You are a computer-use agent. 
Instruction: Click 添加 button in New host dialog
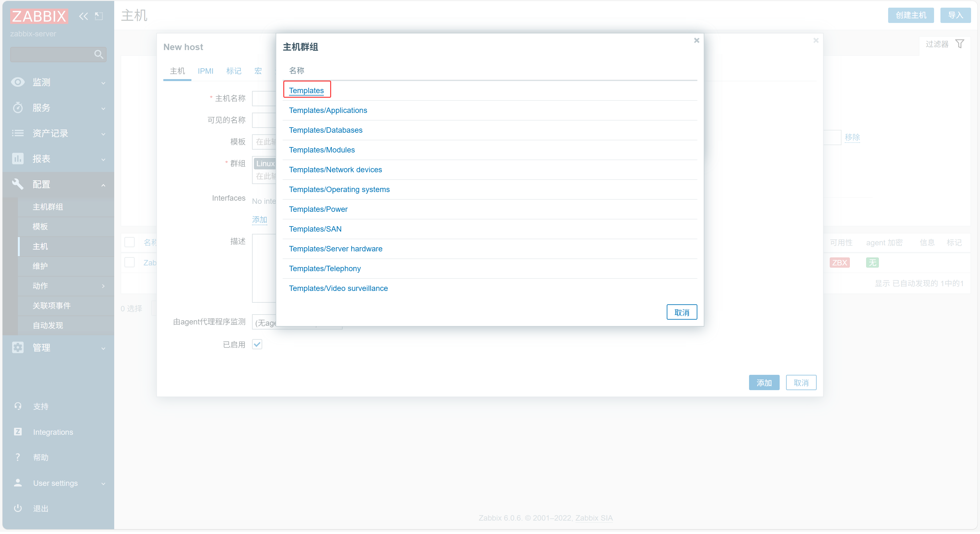click(x=764, y=382)
